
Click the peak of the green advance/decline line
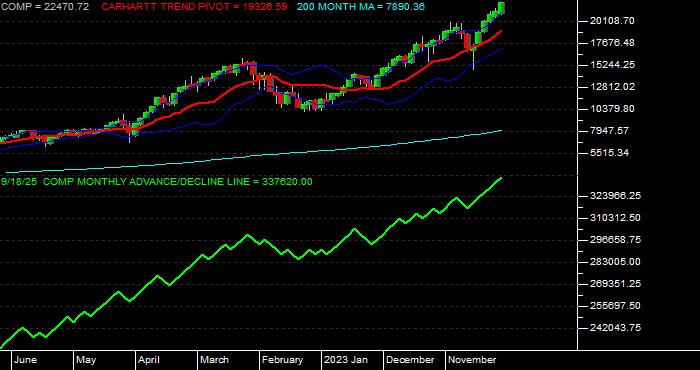(501, 178)
